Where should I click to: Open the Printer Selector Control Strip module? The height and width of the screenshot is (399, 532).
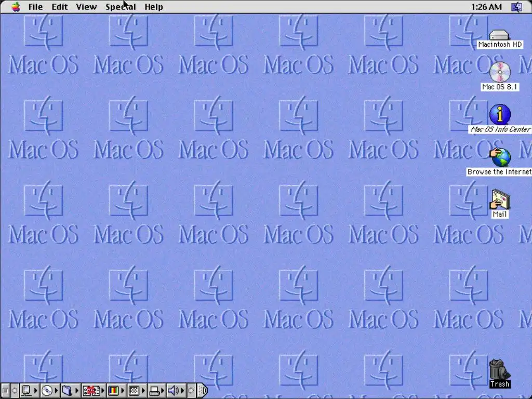click(154, 391)
